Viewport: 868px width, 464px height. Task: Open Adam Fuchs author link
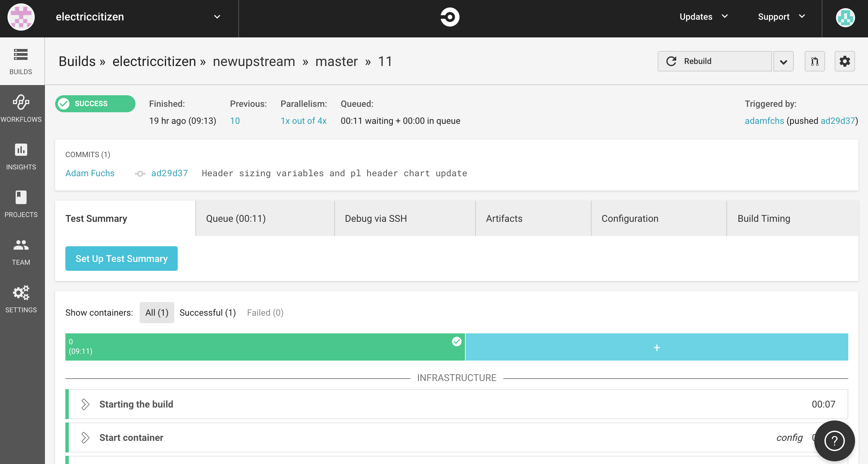point(90,173)
